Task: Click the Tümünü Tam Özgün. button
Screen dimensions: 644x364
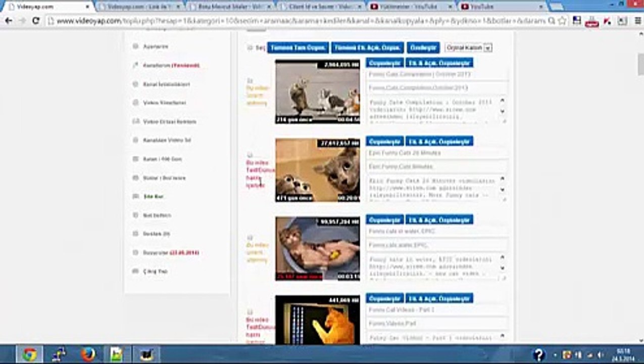Action: (x=298, y=48)
